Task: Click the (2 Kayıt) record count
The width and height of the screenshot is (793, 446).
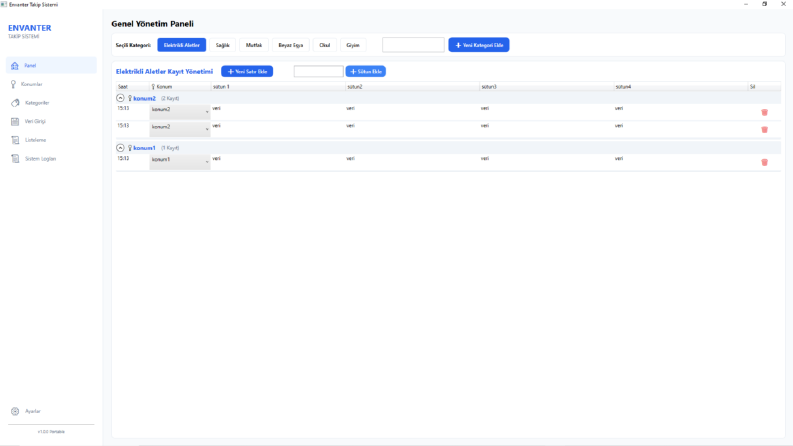Action: (x=170, y=99)
